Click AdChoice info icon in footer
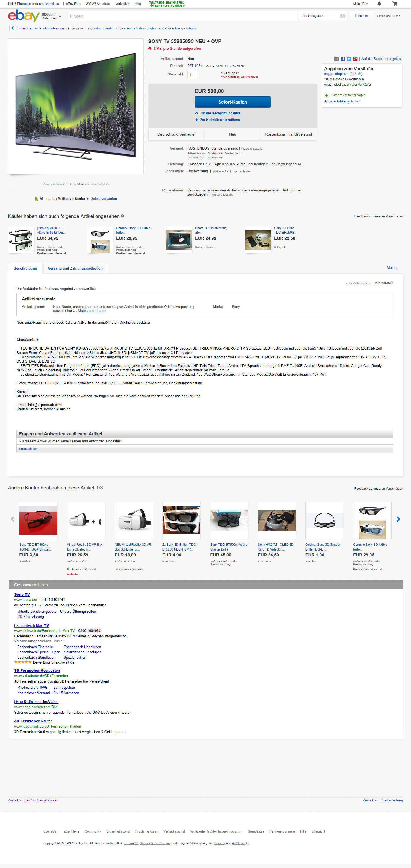The width and height of the screenshot is (411, 868). point(248,843)
